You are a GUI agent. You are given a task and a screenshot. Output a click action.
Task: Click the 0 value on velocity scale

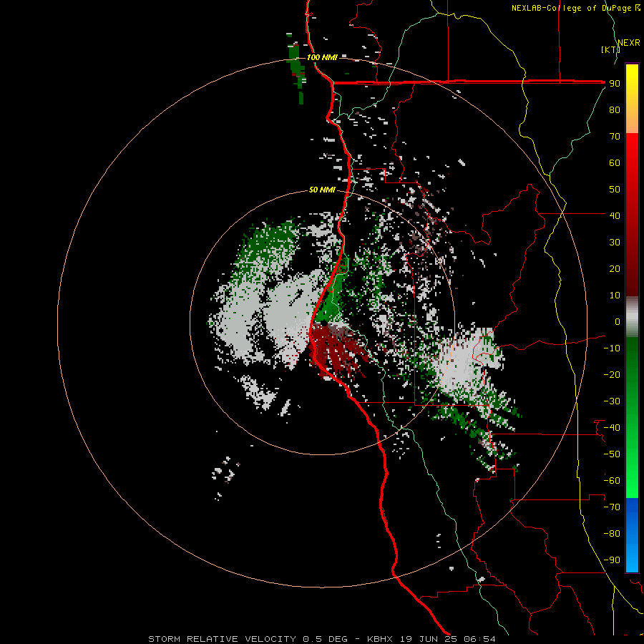pos(618,321)
